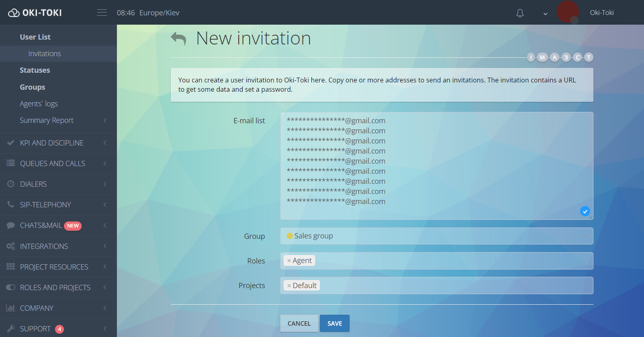Toggle the hamburger sidebar menu
The height and width of the screenshot is (337, 644).
pyautogui.click(x=102, y=13)
